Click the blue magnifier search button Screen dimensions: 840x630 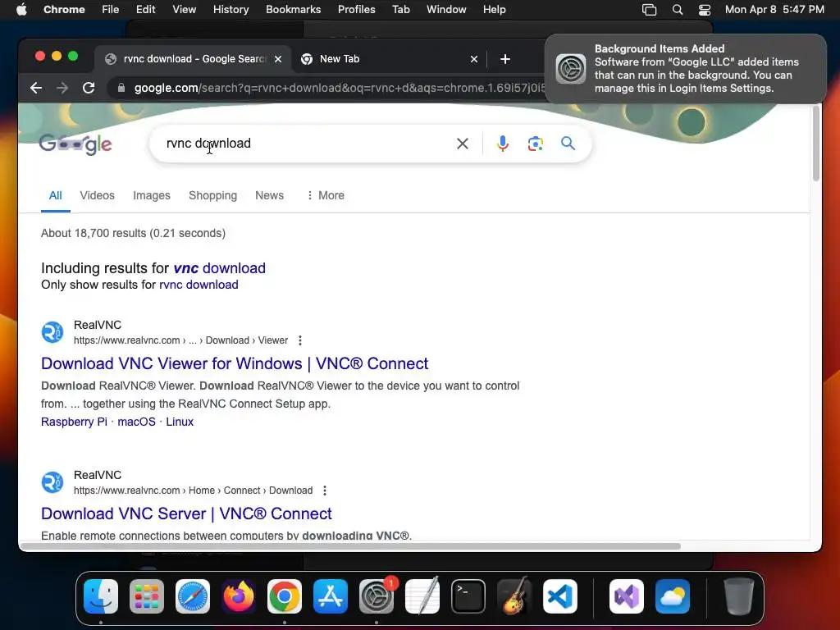[568, 143]
